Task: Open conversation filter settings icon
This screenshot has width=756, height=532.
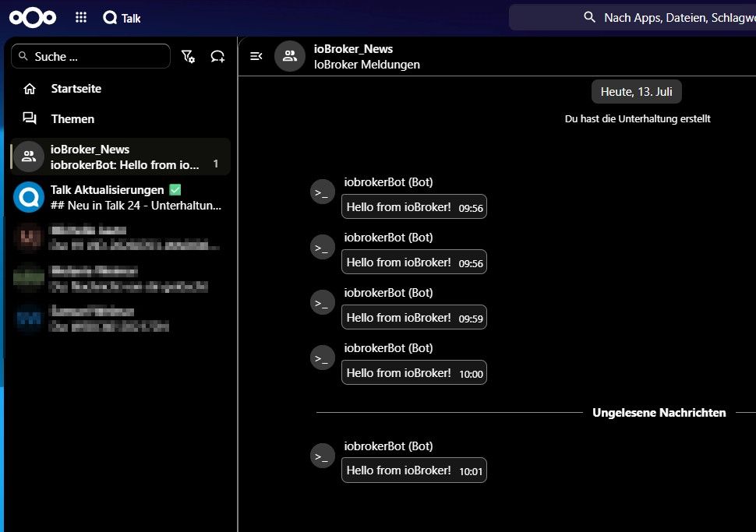Action: 188,56
